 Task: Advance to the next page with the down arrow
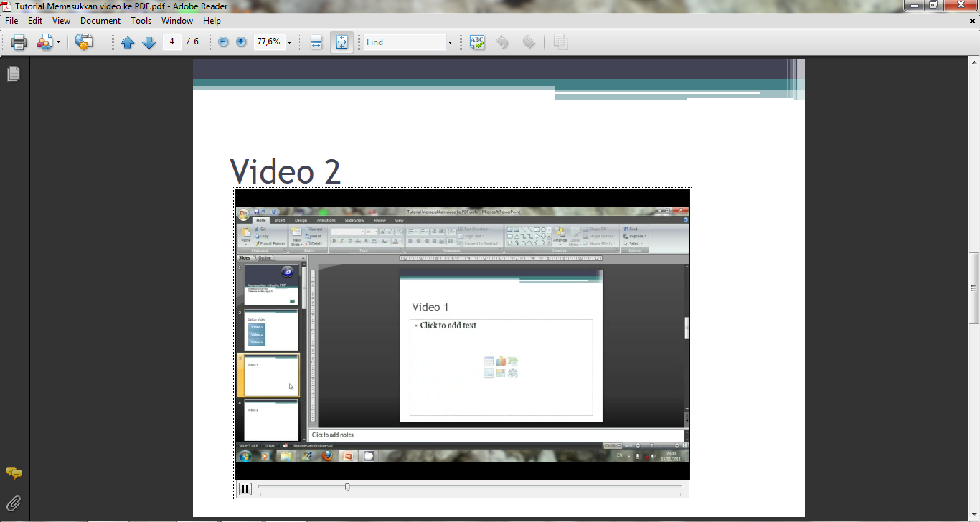pyautogui.click(x=149, y=42)
